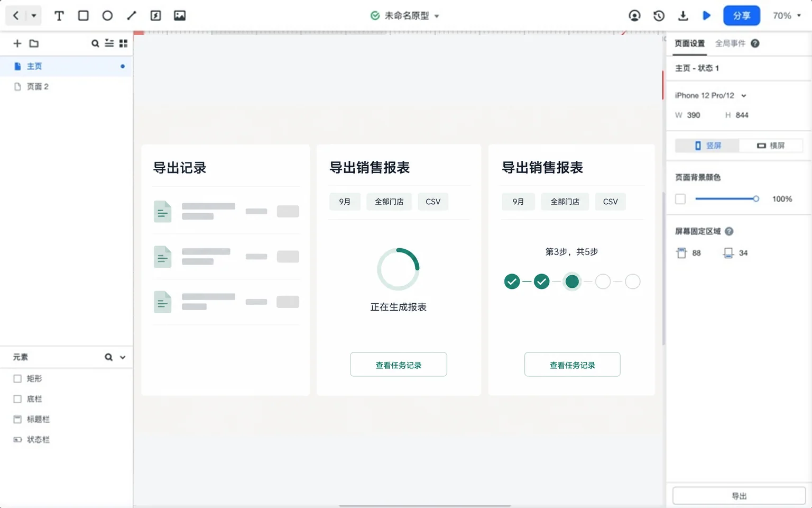Select the interaction component tool
Screen dimensions: 812x508
pyautogui.click(x=155, y=15)
